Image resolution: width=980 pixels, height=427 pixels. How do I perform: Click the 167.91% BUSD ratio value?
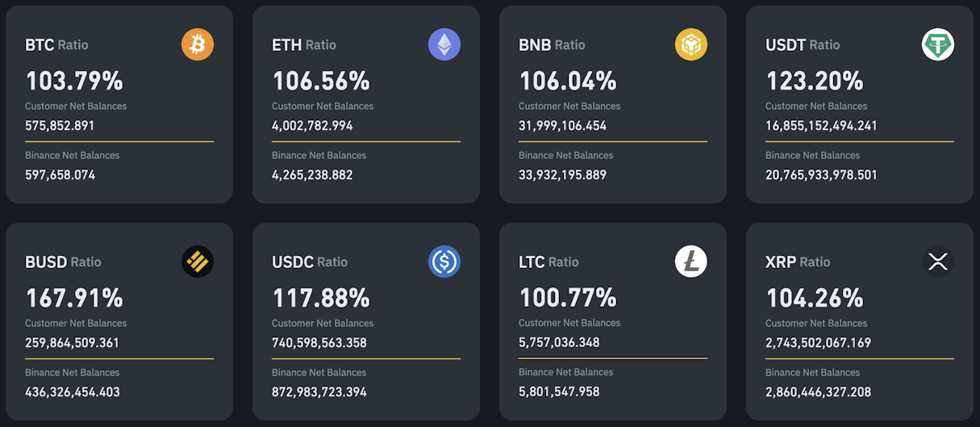pyautogui.click(x=74, y=298)
